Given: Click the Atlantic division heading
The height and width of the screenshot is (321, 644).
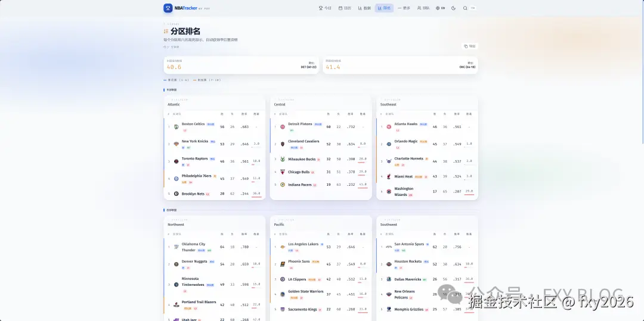Looking at the screenshot, I should (174, 105).
